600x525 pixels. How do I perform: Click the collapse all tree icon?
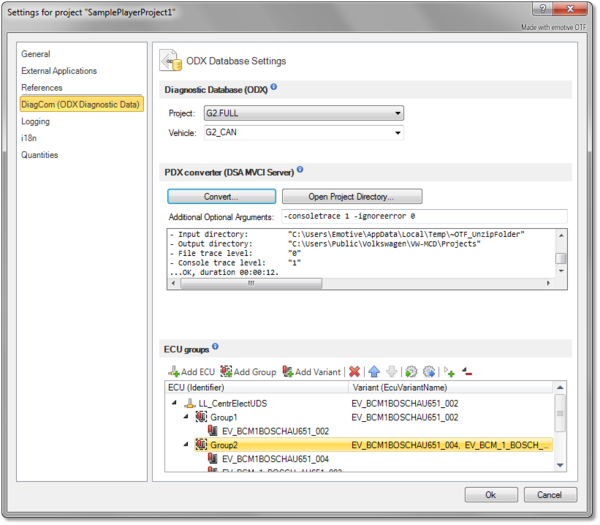point(467,372)
